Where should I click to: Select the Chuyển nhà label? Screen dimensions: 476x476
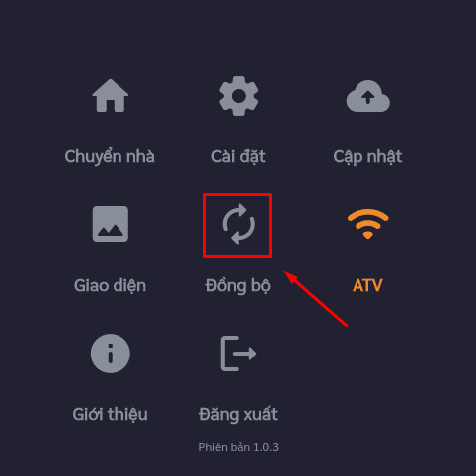(110, 157)
